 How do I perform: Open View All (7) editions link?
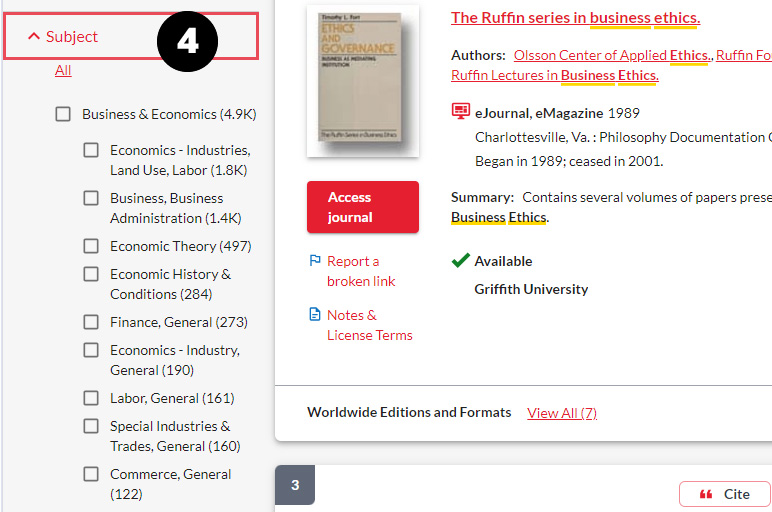[x=561, y=413]
